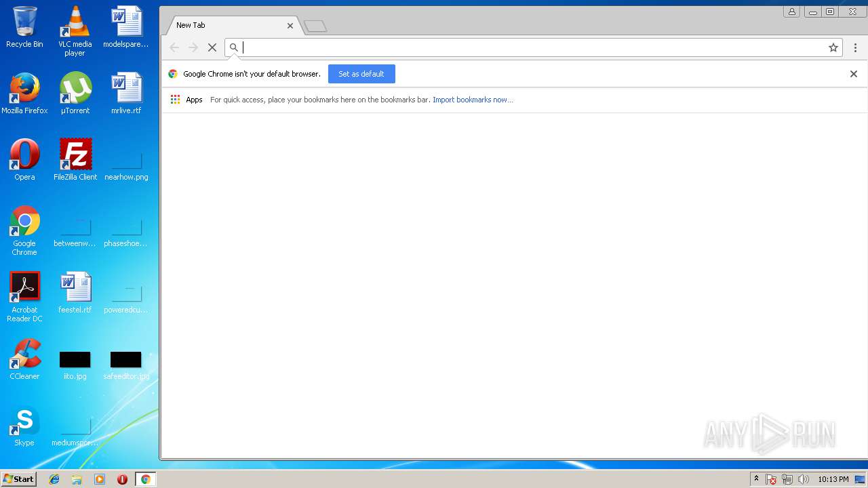Close the New Tab tab

pos(290,26)
